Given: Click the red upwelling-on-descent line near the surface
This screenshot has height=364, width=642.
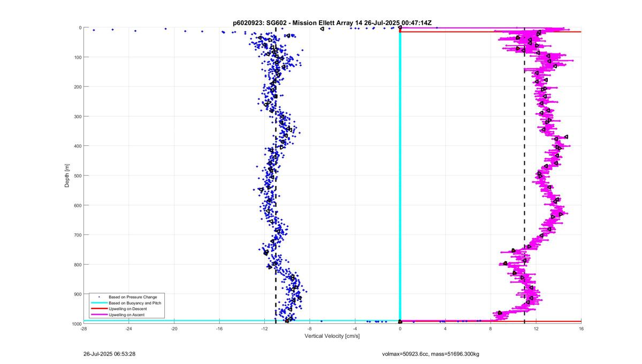Looking at the screenshot, I should [x=491, y=32].
